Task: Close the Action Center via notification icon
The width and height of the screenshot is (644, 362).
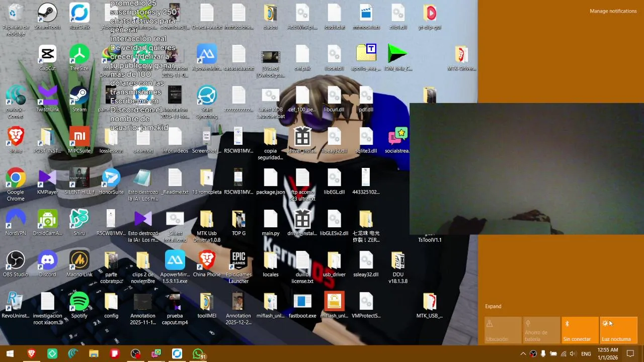Action: (x=630, y=354)
